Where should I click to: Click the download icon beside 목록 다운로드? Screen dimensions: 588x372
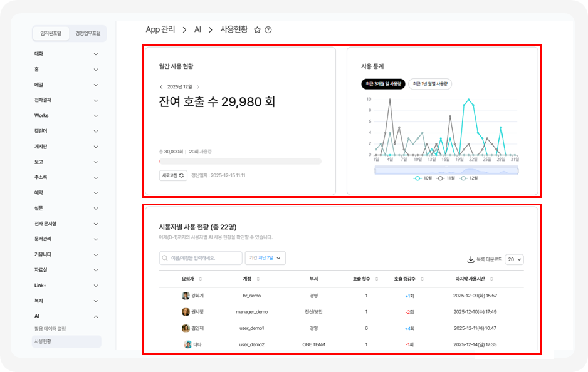click(x=470, y=259)
